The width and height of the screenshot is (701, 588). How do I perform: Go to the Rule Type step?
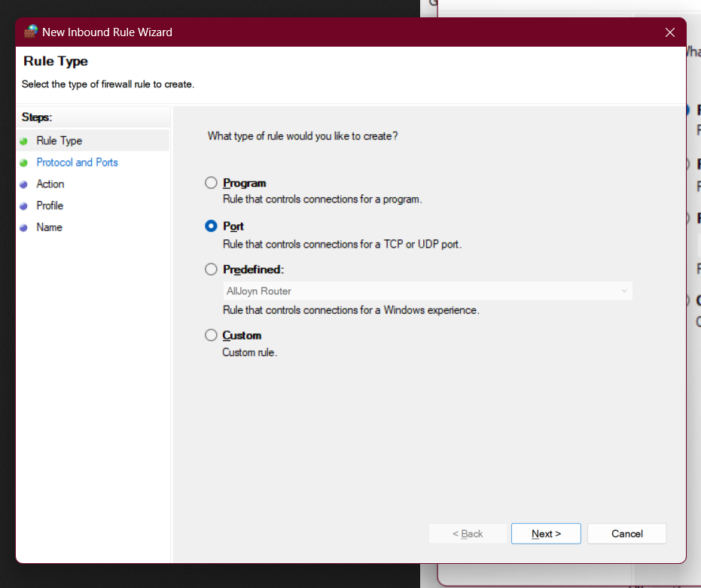[x=59, y=141]
